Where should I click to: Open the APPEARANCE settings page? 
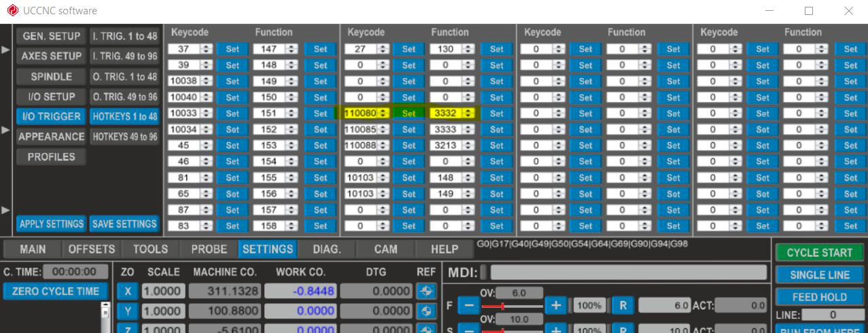tap(52, 137)
